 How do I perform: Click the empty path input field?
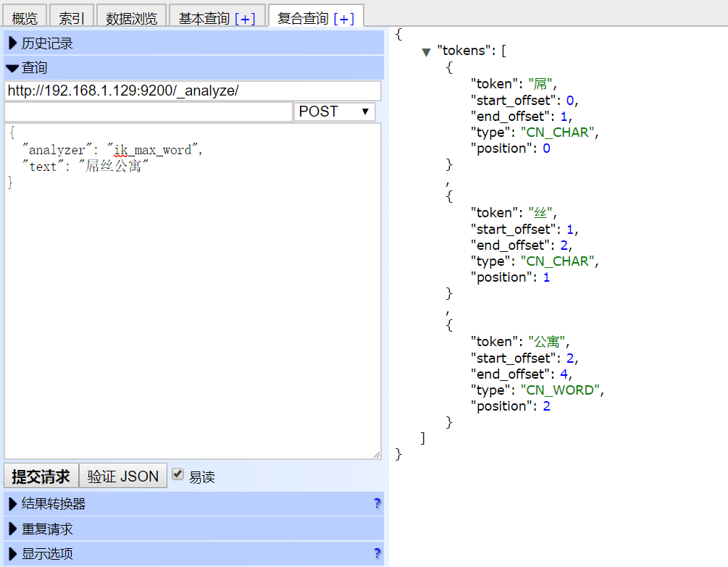(x=148, y=112)
